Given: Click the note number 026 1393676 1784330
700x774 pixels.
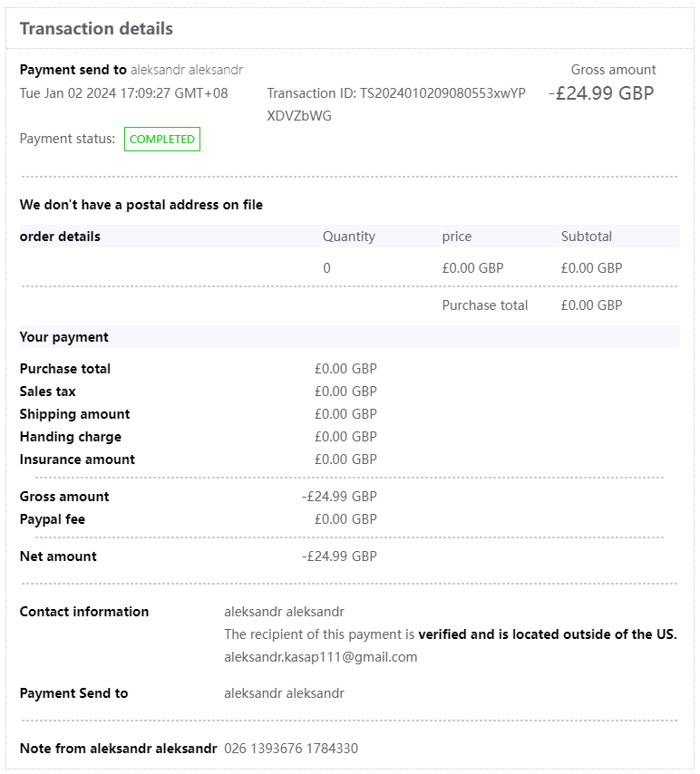Looking at the screenshot, I should (291, 749).
